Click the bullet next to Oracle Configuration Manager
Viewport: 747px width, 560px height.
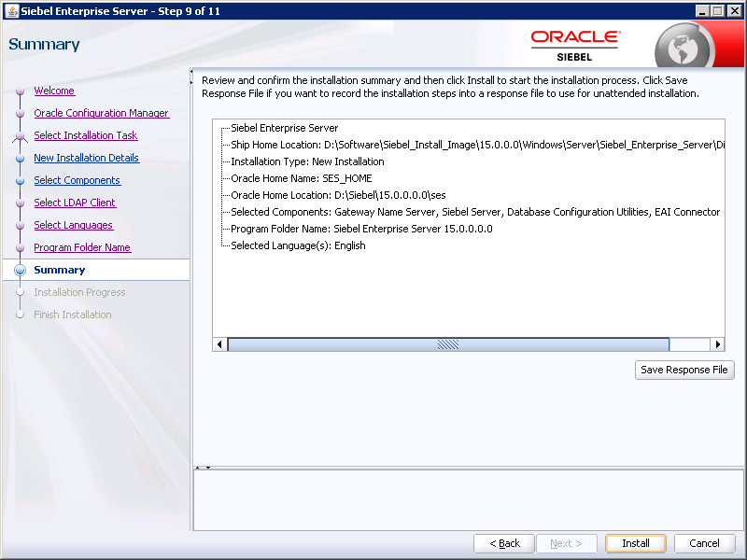coord(20,113)
